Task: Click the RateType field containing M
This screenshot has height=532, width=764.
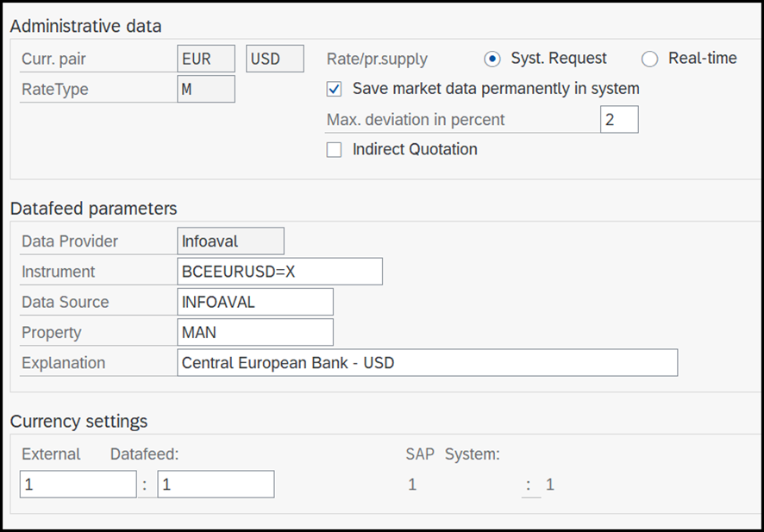Action: pos(205,89)
